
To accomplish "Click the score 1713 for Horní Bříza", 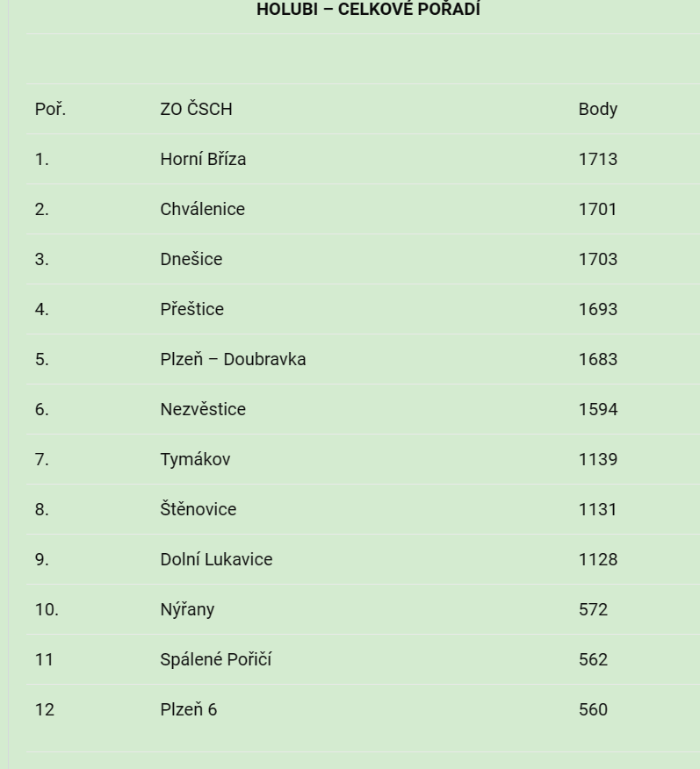I will (598, 159).
